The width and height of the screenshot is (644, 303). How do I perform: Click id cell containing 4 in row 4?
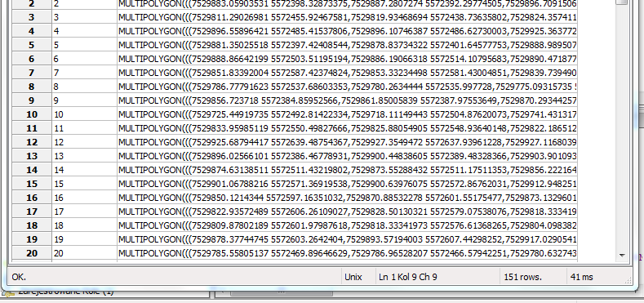[x=85, y=31]
